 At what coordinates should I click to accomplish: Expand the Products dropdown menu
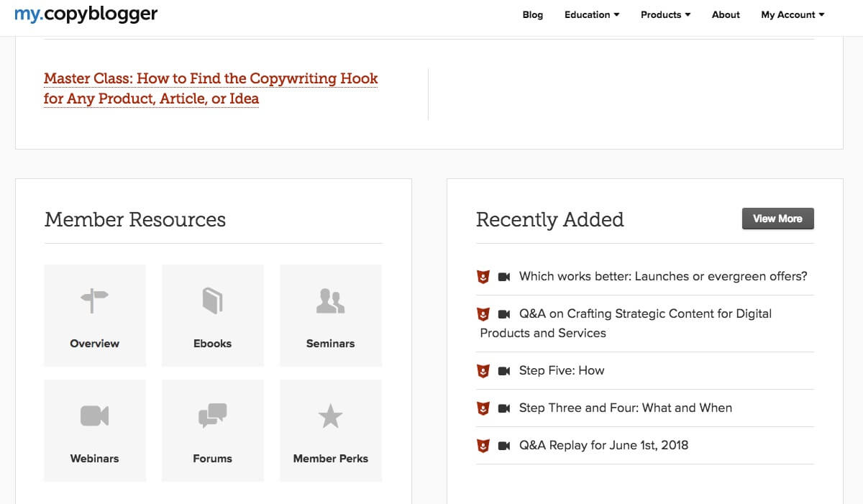666,14
